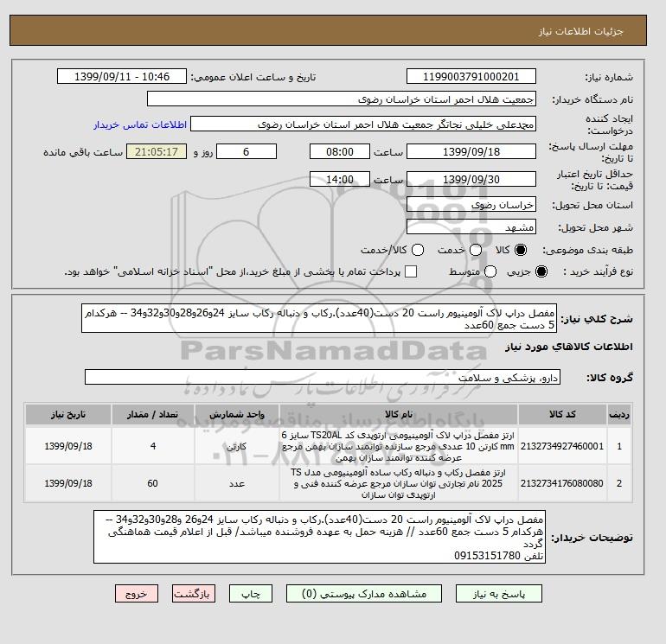Click the price validity time 14:00 field
This screenshot has width=666, height=644.
(340, 179)
